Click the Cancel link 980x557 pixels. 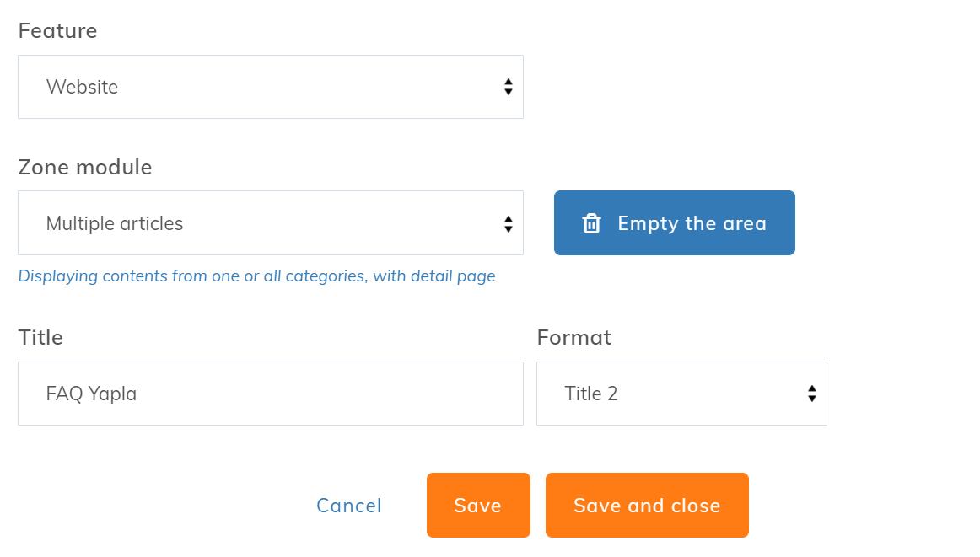point(349,506)
